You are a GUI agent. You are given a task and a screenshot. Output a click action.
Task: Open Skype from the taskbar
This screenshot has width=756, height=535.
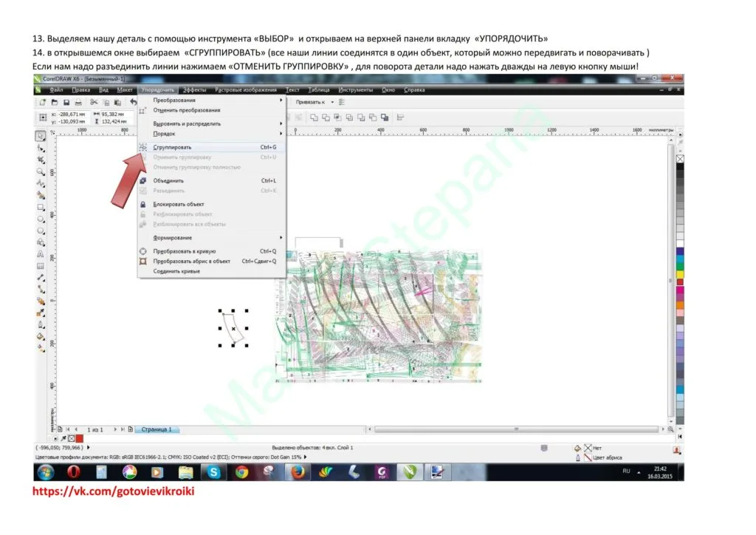point(213,471)
